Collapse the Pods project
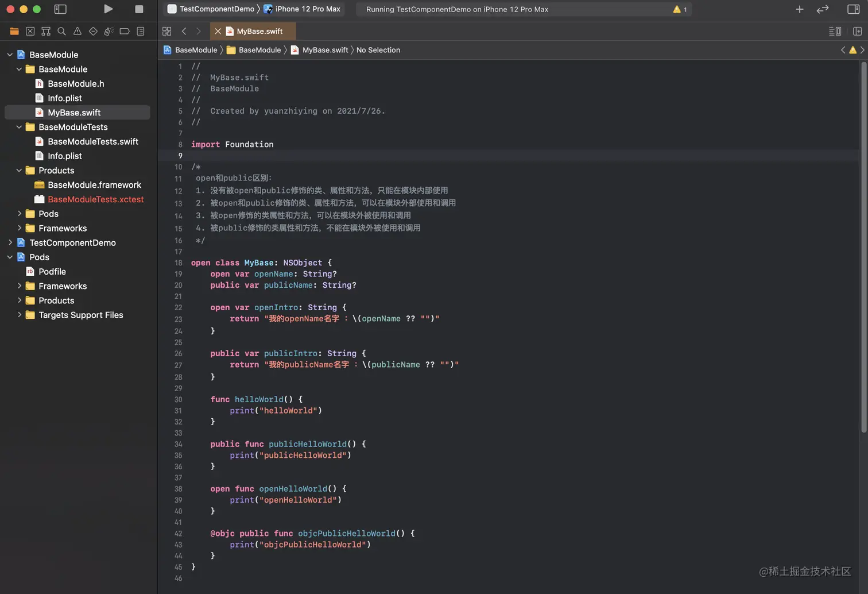Screen dimensions: 868x594 pyautogui.click(x=10, y=257)
